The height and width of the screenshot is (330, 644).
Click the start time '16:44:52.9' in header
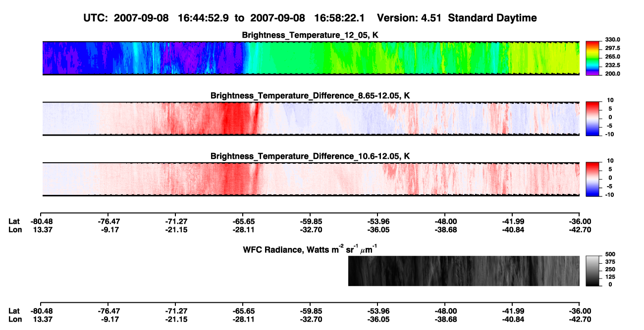pyautogui.click(x=202, y=18)
